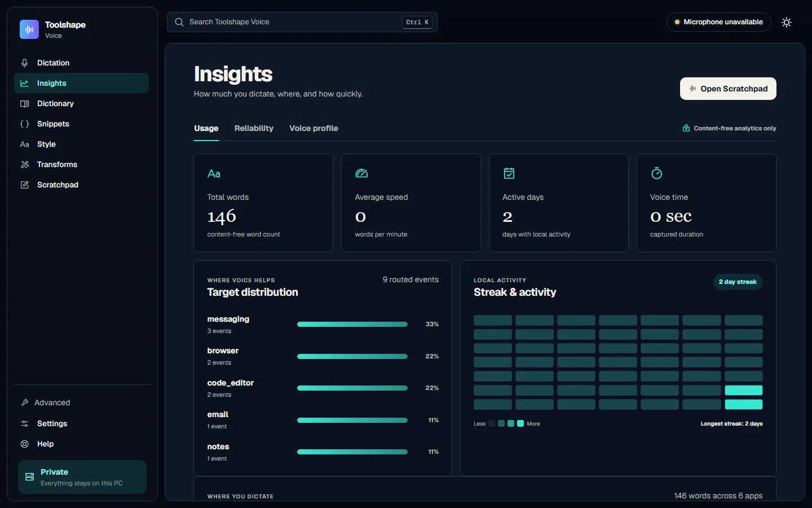812x508 pixels.
Task: Click the code_editor 22% progress bar
Action: pyautogui.click(x=352, y=388)
